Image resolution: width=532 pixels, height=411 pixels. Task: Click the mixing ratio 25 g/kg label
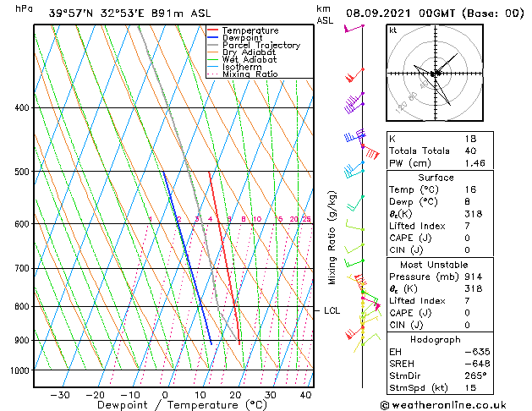[306, 219]
